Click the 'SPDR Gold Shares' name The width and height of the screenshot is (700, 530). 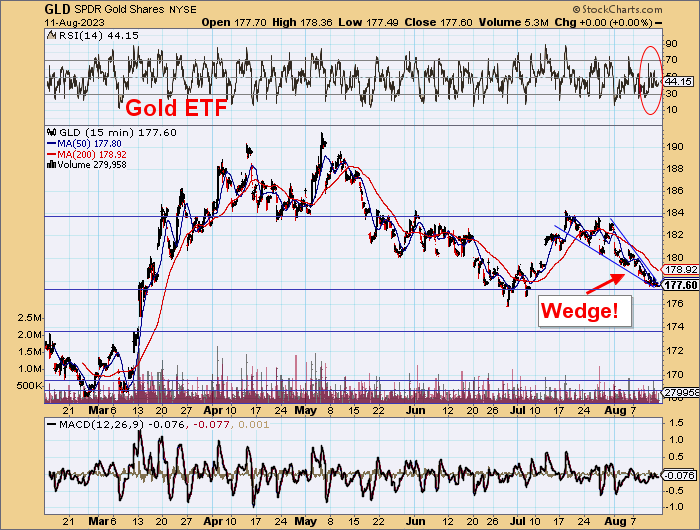[x=120, y=9]
